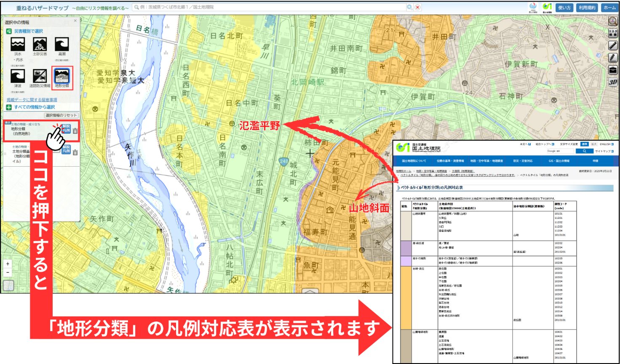
Task: Open 掲載データに関する留意事項 link
Action: (x=32, y=100)
